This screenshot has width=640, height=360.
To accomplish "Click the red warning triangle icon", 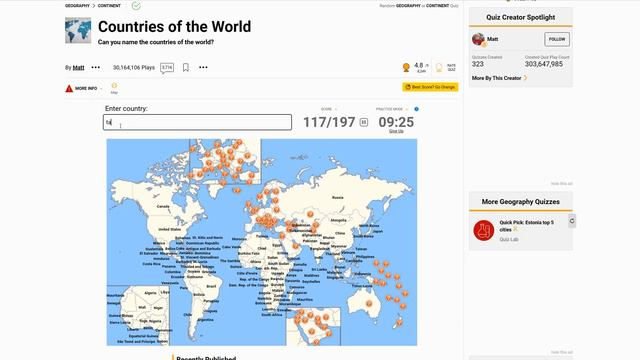I will pyautogui.click(x=69, y=88).
